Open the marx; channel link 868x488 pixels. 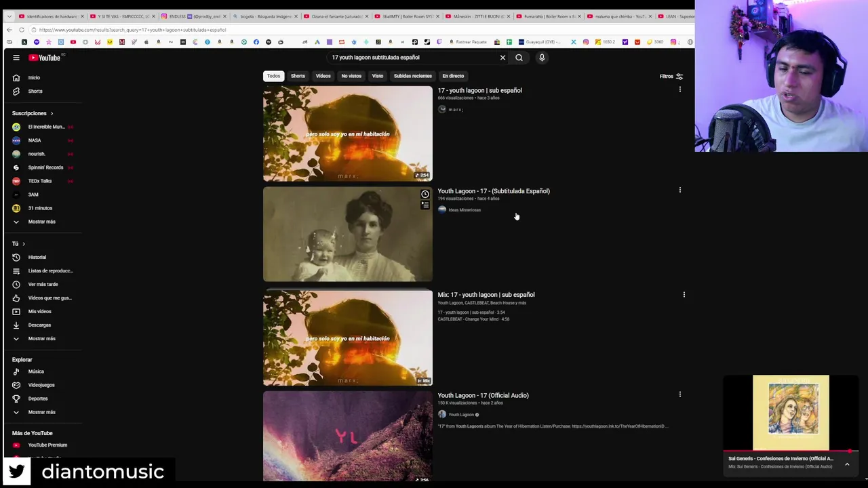click(455, 109)
